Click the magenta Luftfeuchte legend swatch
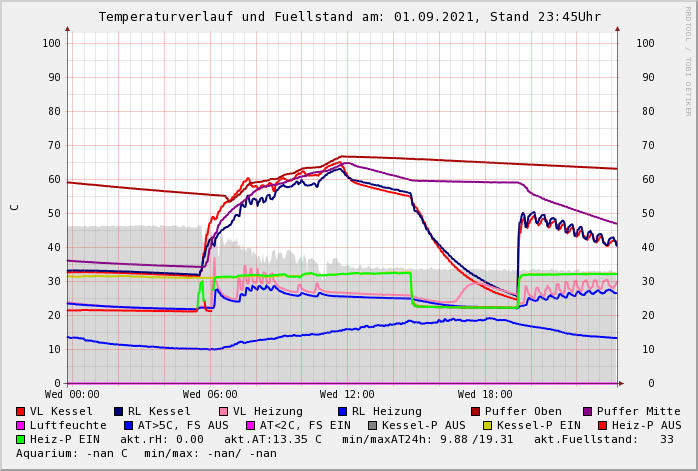 point(21,425)
